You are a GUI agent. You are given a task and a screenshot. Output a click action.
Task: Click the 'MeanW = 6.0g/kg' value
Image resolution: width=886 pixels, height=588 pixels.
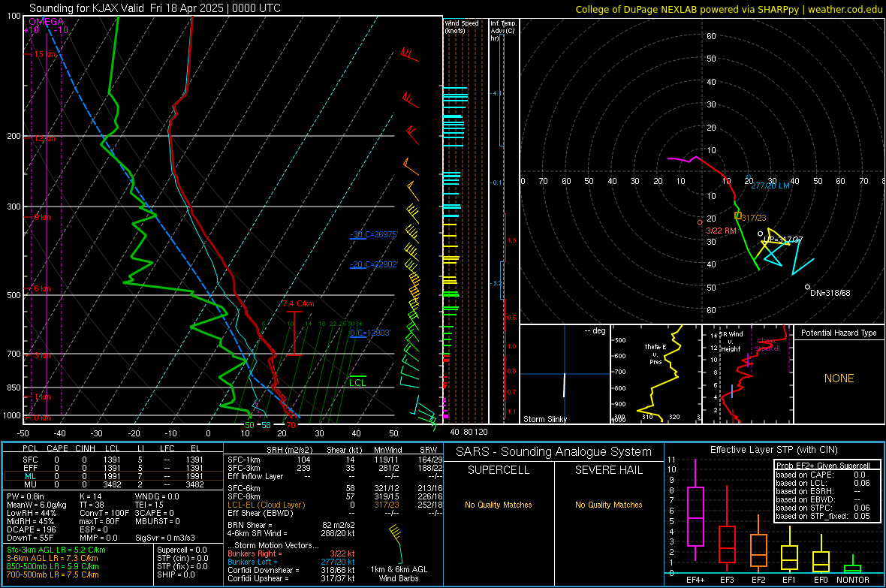pos(36,505)
